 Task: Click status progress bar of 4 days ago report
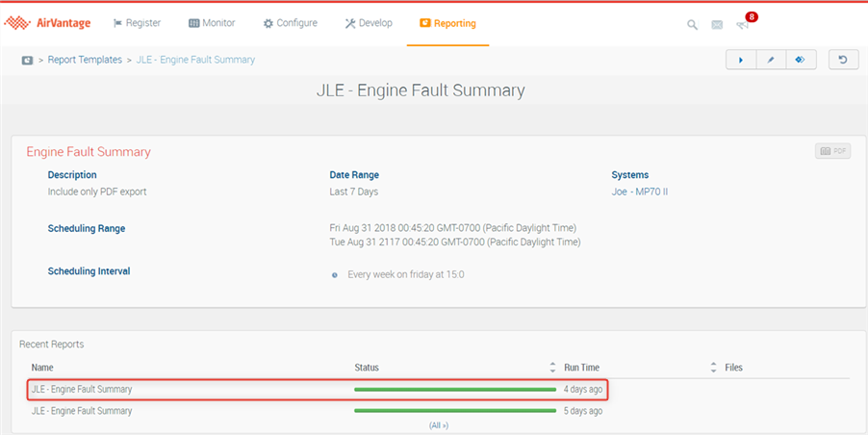[454, 390]
